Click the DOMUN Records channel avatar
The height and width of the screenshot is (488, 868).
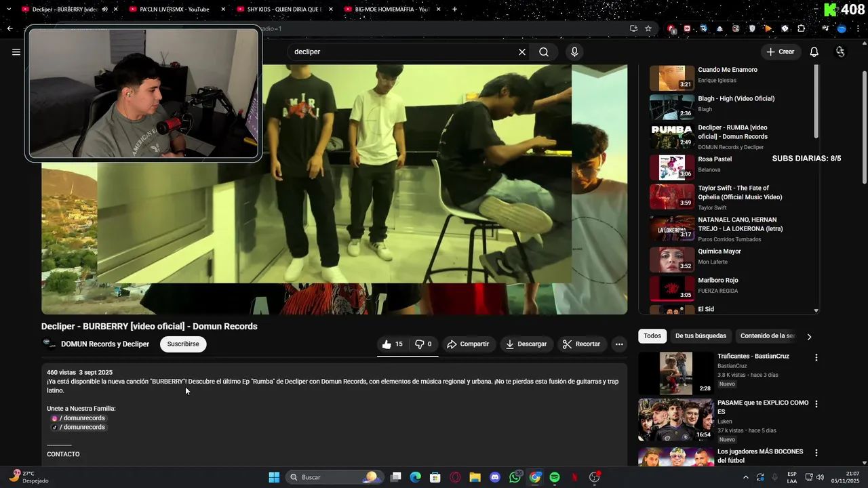pos(49,344)
